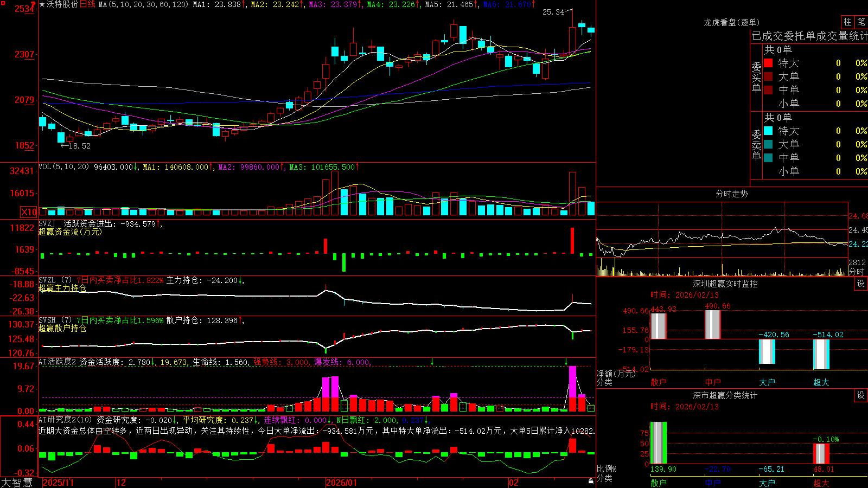Switch 龙虎看盘 to 笔 tick view
Screen dimensions: 868x488
[861, 22]
